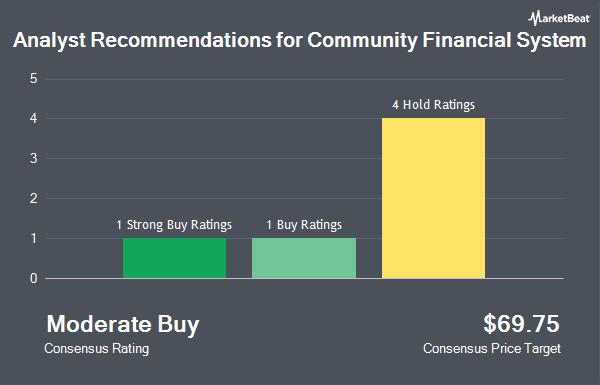600x385 pixels.
Task: Click the y-axis label 2
Action: point(34,199)
